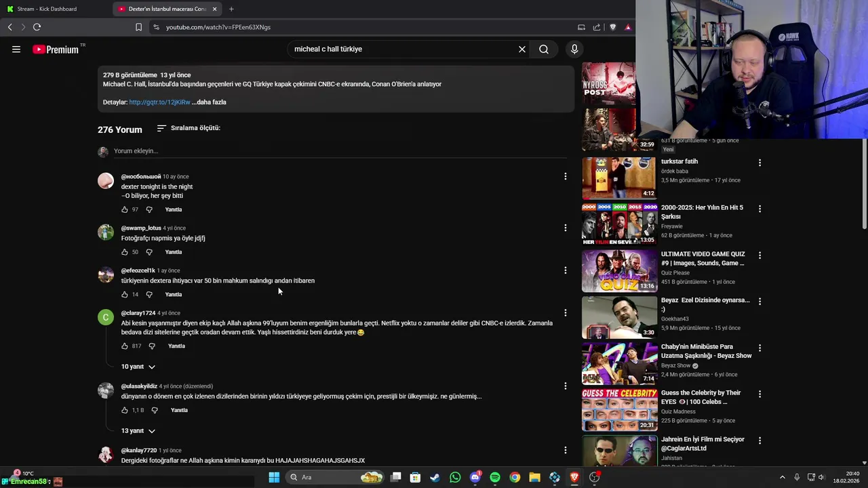Open Brave Shields lion icon
Screen dimensions: 868x488
613,27
